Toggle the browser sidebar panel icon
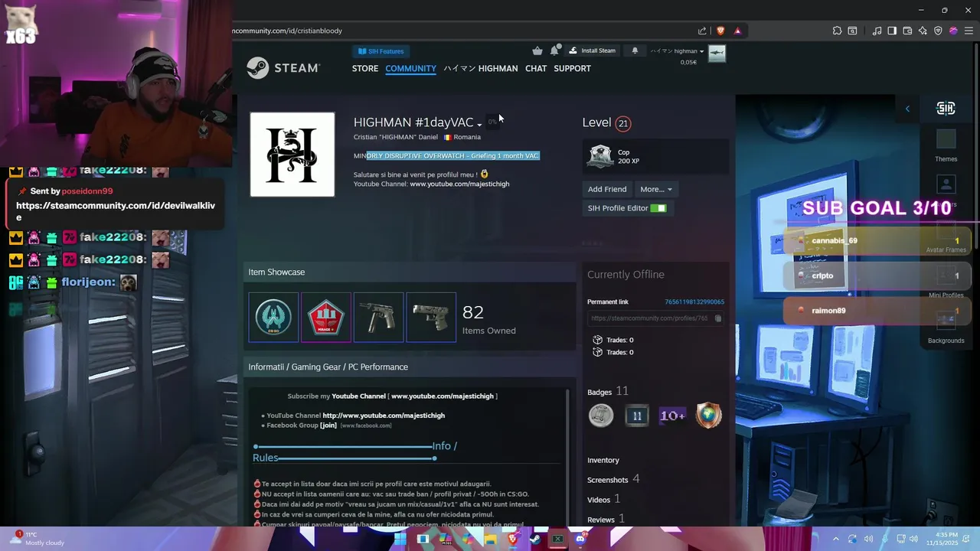This screenshot has width=980, height=551. click(x=892, y=31)
